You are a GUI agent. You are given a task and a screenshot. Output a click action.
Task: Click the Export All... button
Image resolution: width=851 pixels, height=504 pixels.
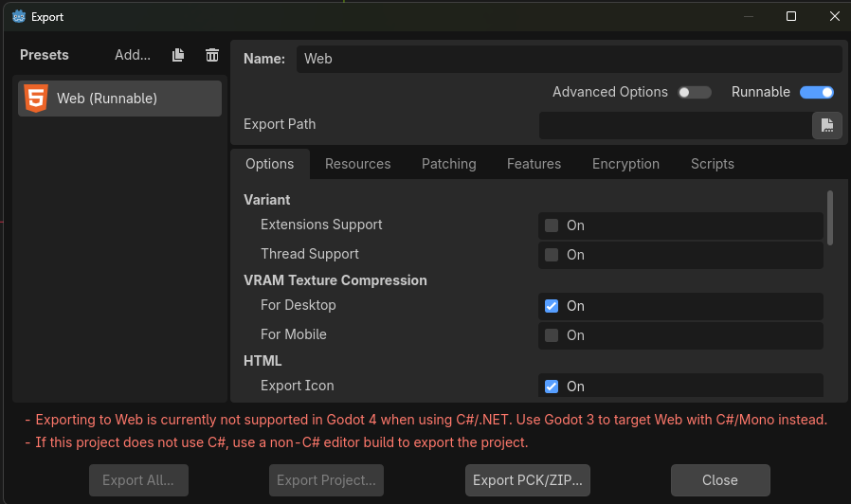(139, 480)
